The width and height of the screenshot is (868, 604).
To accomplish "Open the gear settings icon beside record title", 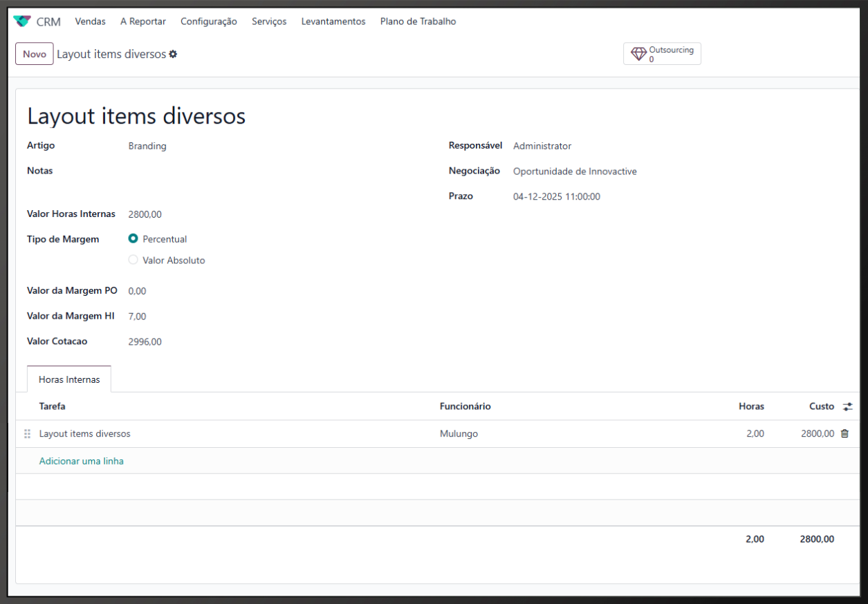I will pos(173,54).
